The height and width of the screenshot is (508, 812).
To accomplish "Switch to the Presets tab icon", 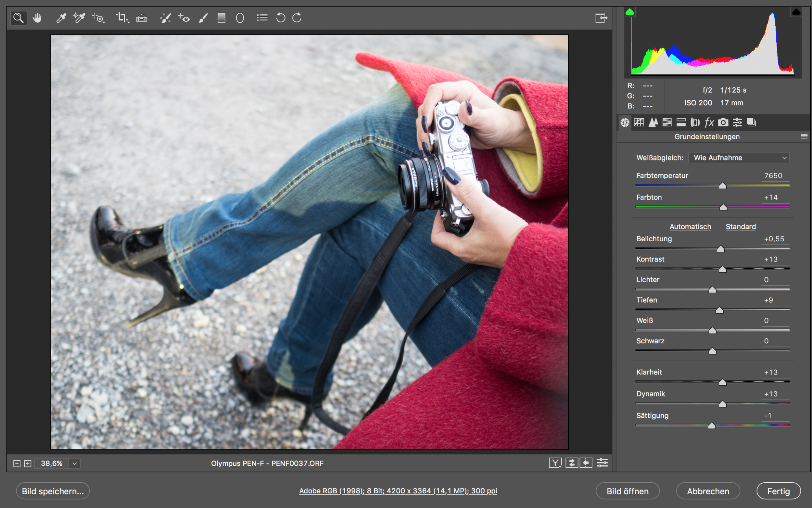I will coord(737,123).
